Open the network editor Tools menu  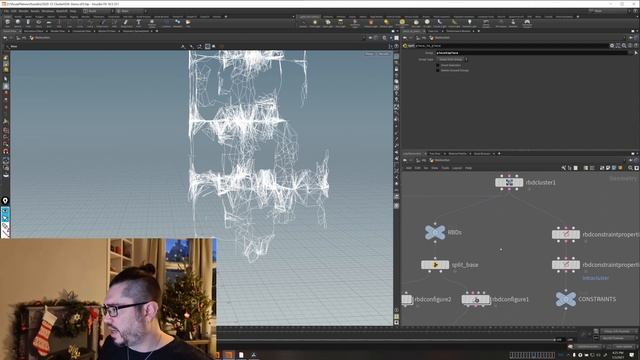point(445,168)
